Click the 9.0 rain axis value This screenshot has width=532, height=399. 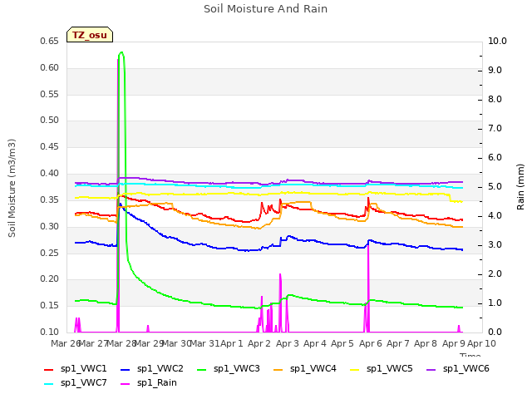coord(495,70)
